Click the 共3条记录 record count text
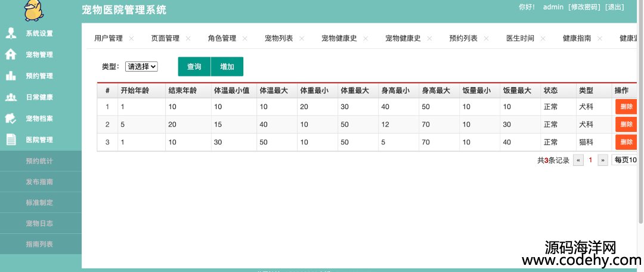This screenshot has width=644, height=272. (x=553, y=160)
